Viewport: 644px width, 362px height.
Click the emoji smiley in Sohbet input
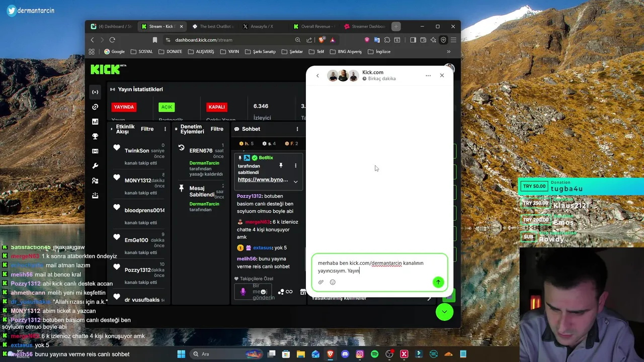tap(263, 292)
